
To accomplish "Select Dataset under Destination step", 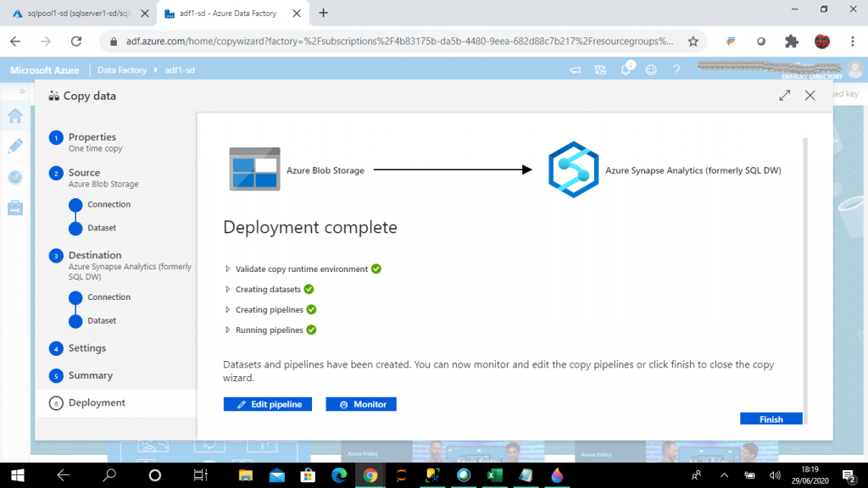I will (102, 320).
